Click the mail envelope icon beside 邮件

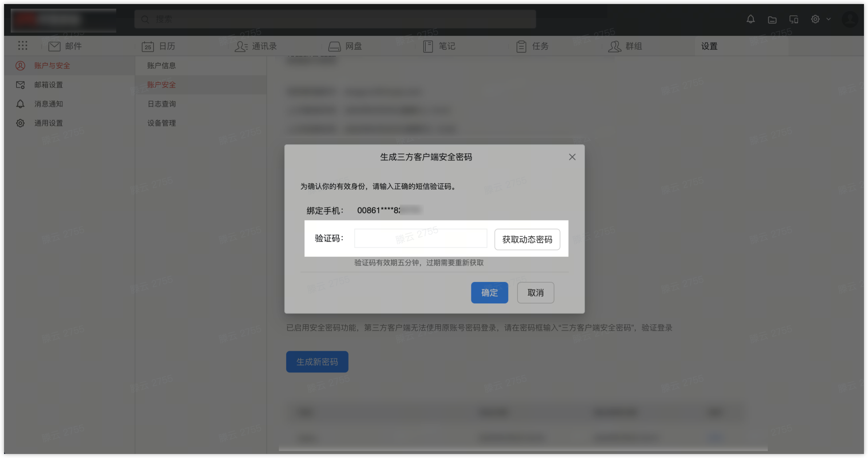[54, 47]
